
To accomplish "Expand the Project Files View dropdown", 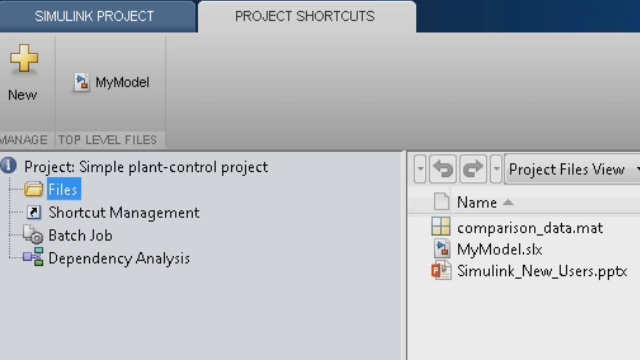I will pos(572,169).
